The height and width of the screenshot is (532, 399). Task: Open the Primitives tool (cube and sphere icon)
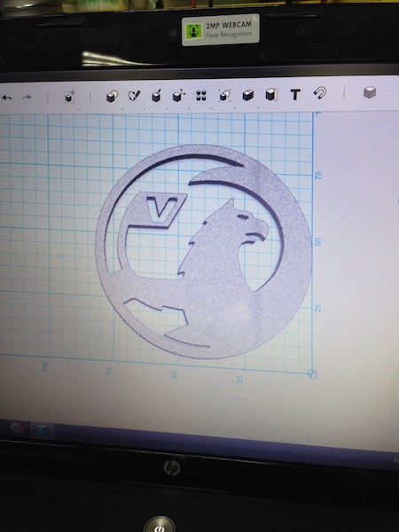tap(112, 96)
